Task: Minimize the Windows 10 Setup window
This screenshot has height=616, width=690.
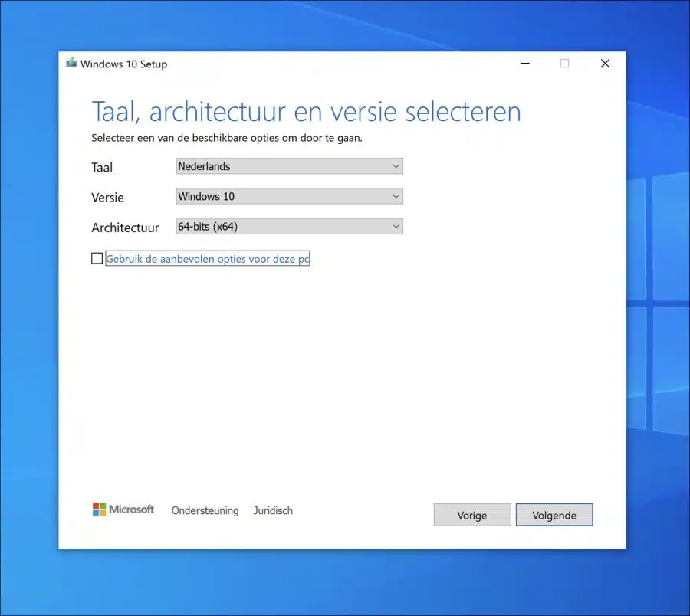Action: coord(525,64)
